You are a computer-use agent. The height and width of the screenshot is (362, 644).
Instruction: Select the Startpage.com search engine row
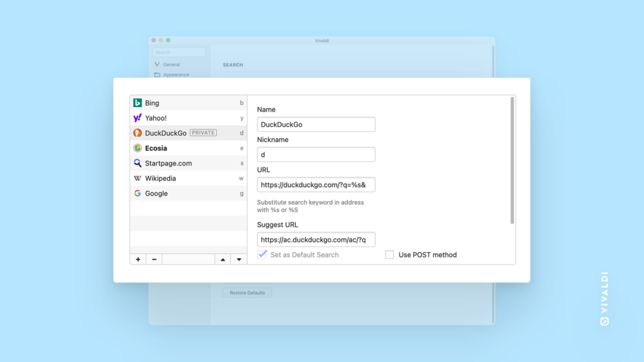tap(189, 163)
